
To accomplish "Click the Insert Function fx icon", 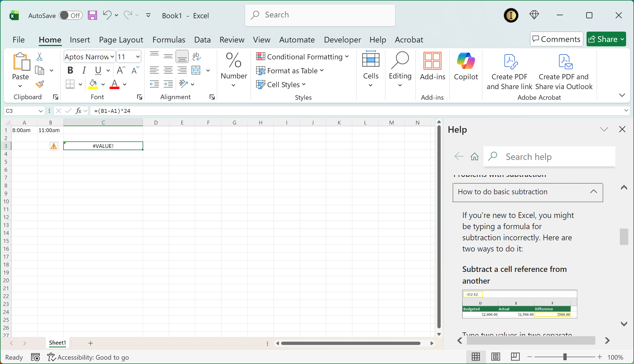I will (78, 111).
